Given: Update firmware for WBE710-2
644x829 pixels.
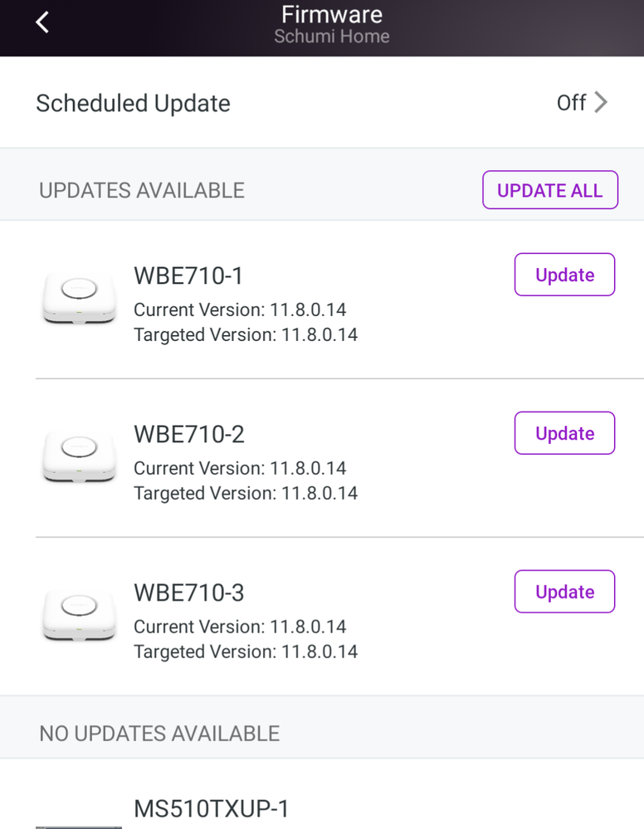Looking at the screenshot, I should pyautogui.click(x=564, y=433).
